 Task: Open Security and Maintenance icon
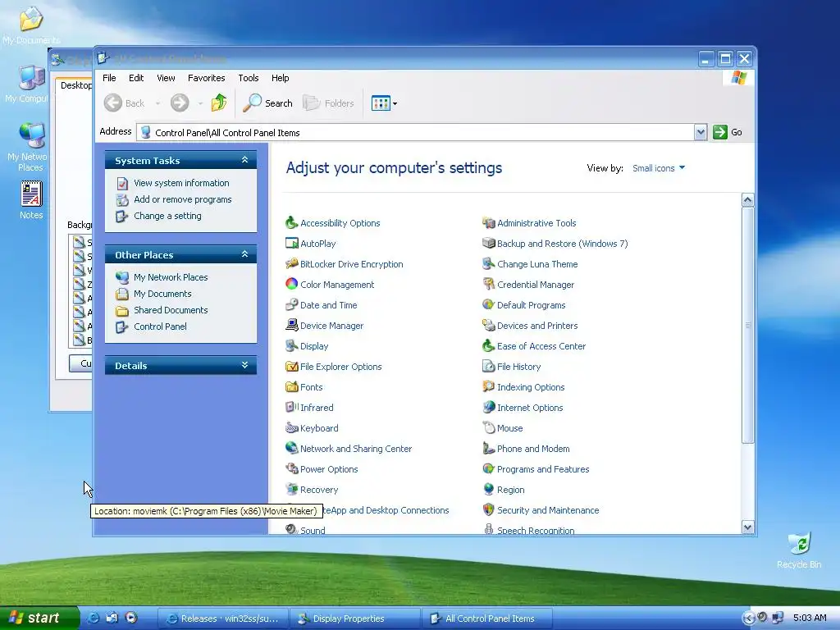[x=489, y=509]
